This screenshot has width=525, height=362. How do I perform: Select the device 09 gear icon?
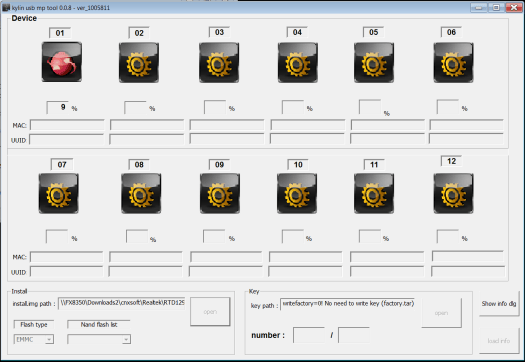(x=220, y=194)
